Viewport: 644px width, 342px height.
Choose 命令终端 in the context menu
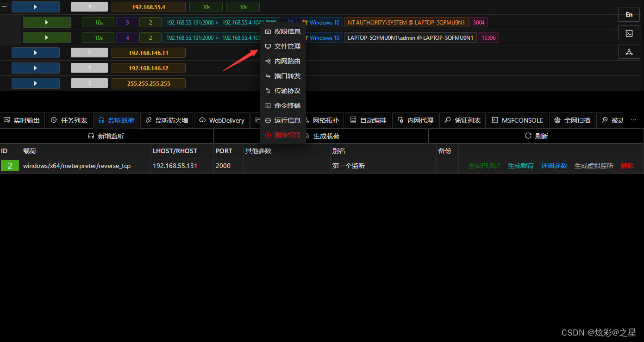[x=283, y=106]
